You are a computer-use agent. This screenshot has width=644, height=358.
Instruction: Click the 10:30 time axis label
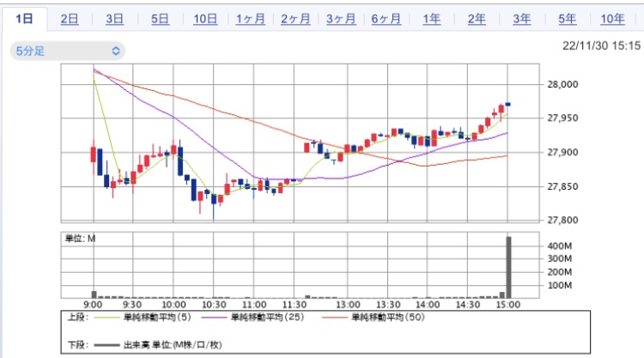pyautogui.click(x=214, y=305)
